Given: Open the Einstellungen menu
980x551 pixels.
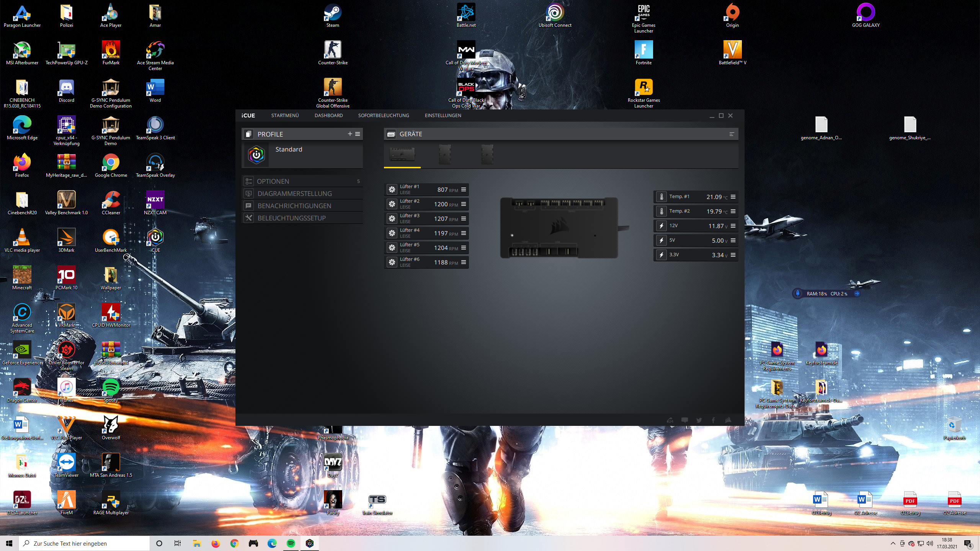Looking at the screenshot, I should click(x=443, y=116).
